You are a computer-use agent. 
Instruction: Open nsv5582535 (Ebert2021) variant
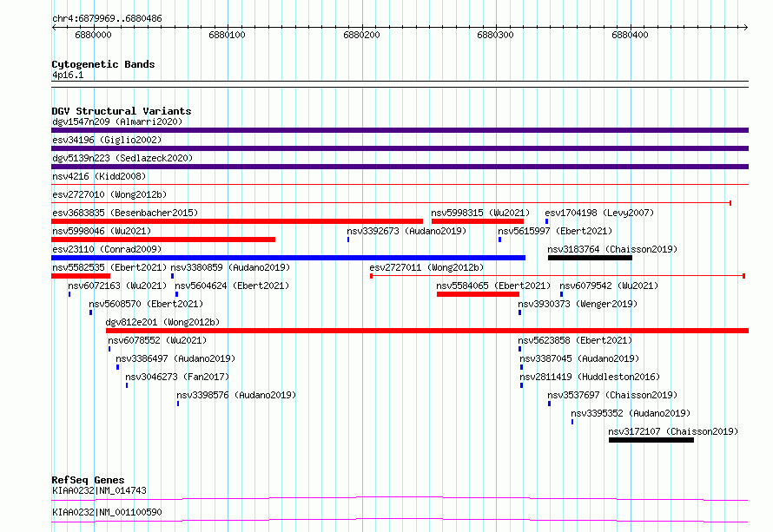pyautogui.click(x=109, y=267)
